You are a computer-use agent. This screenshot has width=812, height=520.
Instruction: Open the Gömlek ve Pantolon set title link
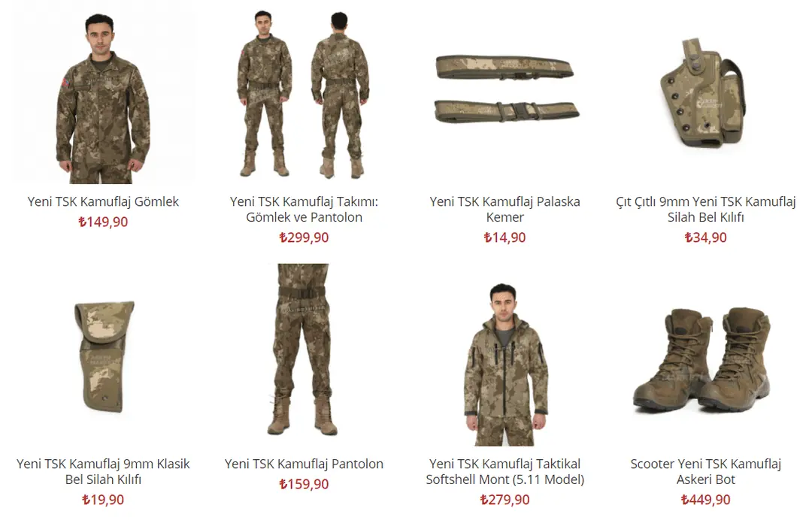tap(304, 209)
